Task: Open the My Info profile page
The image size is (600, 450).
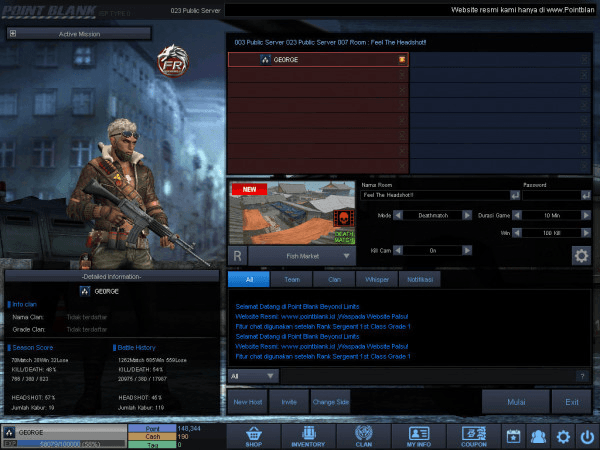Action: 418,436
